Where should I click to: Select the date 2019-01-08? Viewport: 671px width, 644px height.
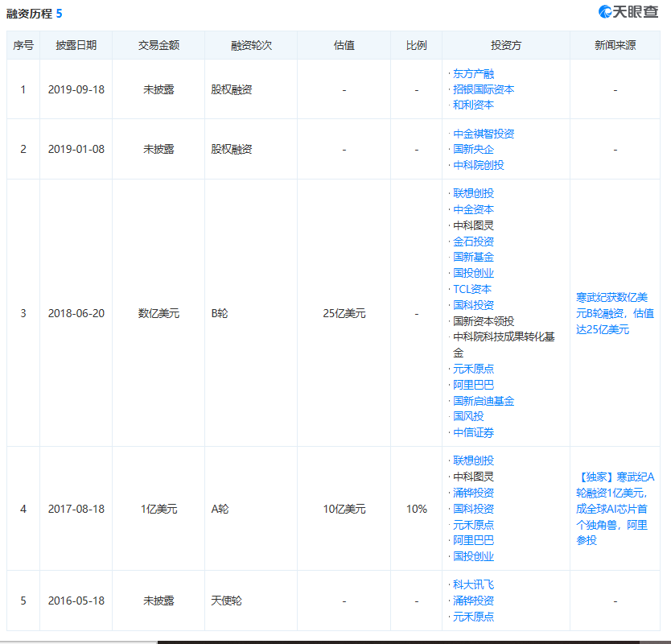76,150
